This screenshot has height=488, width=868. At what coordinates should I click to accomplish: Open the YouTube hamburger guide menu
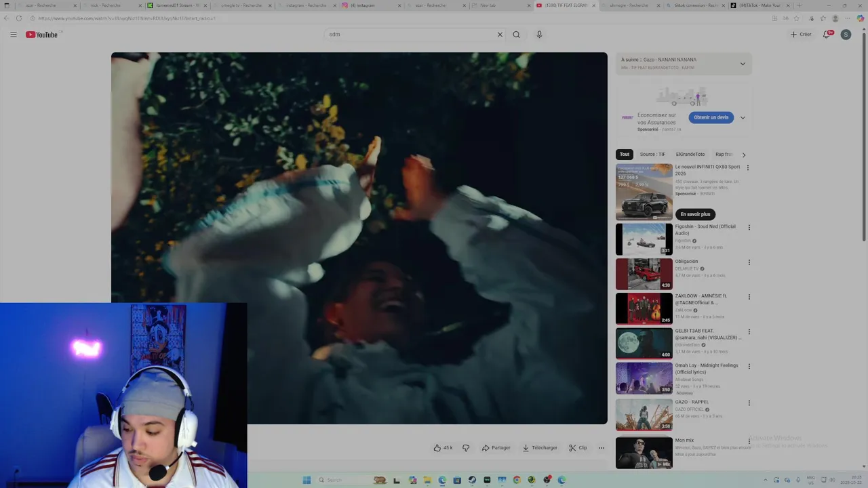[x=13, y=35]
